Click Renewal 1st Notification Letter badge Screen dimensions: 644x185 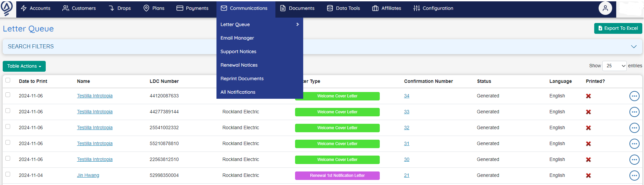(x=337, y=176)
